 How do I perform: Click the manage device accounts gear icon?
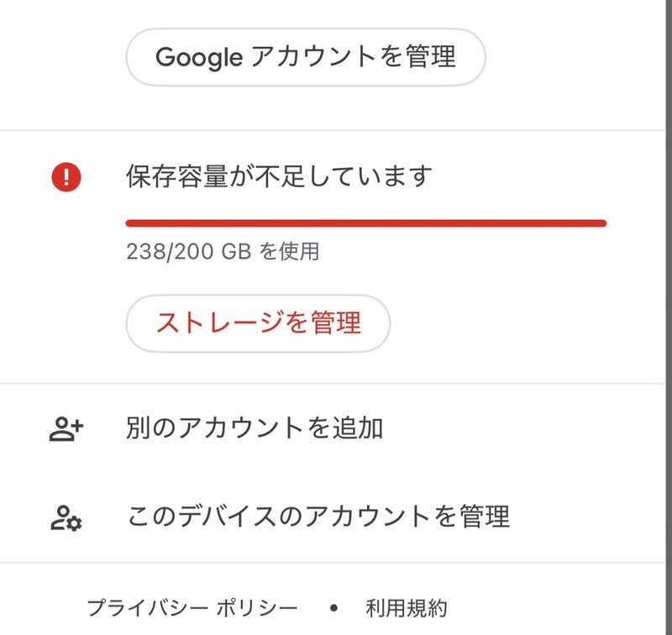click(66, 517)
